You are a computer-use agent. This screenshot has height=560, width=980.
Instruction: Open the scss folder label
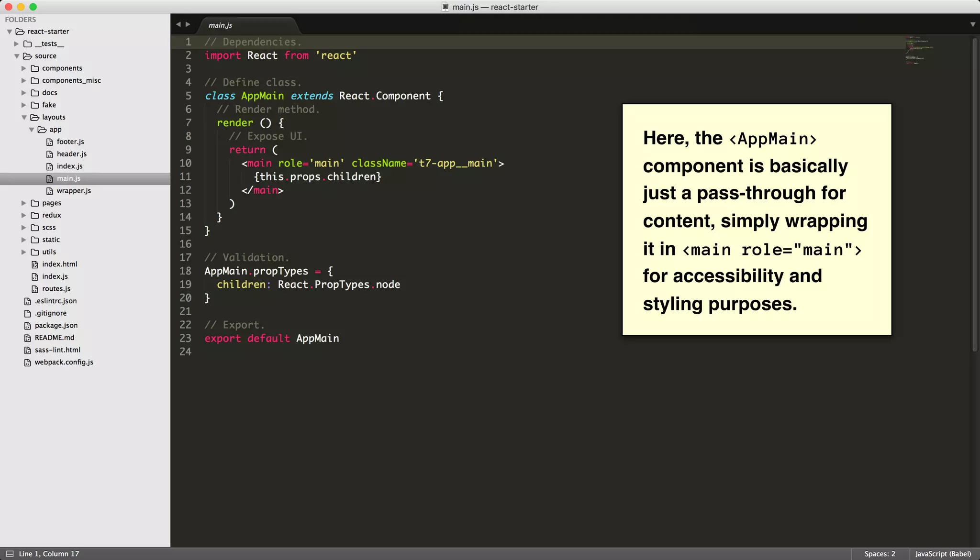[x=49, y=228]
